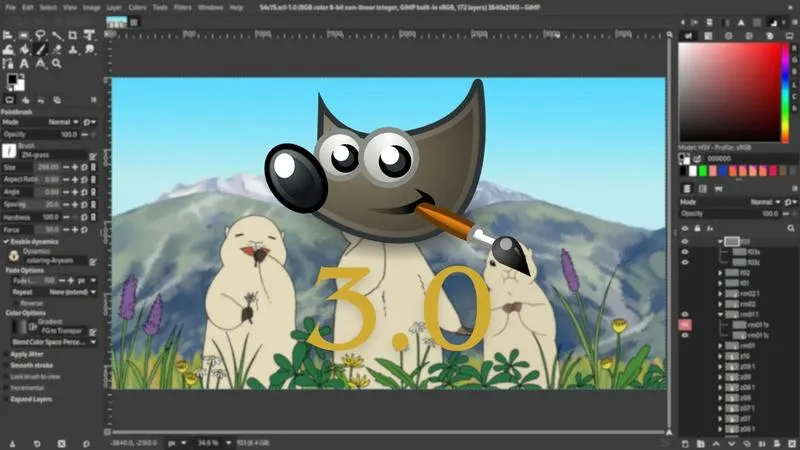
Task: Lower the selected layer
Action: (x=731, y=444)
